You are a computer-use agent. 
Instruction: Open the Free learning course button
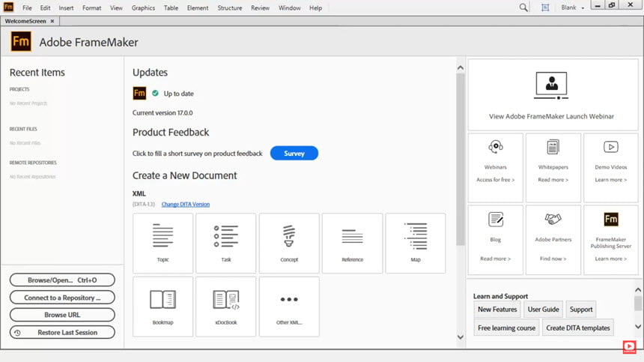click(x=506, y=328)
